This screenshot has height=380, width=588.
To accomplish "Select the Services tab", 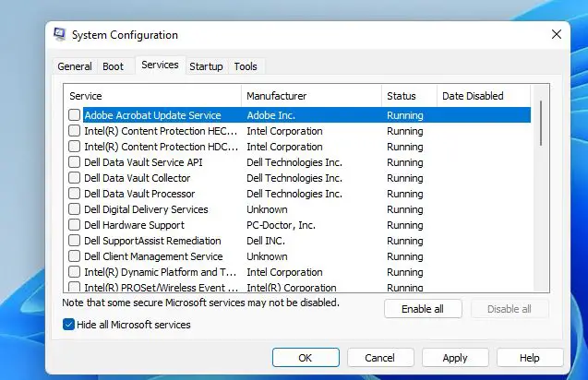I will pyautogui.click(x=160, y=65).
